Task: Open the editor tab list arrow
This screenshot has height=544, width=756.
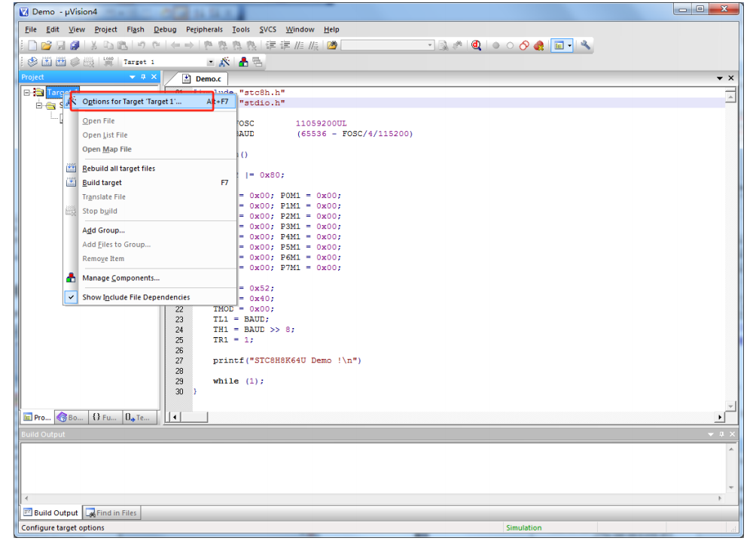Action: point(719,78)
